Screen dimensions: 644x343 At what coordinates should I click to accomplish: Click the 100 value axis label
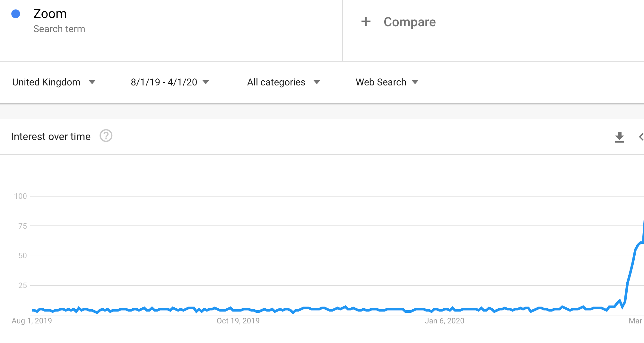click(x=21, y=196)
